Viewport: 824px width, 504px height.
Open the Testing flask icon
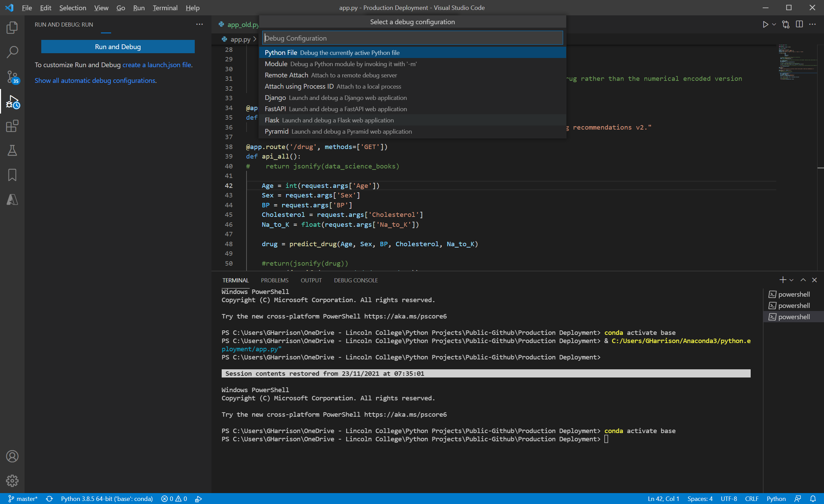pyautogui.click(x=12, y=150)
